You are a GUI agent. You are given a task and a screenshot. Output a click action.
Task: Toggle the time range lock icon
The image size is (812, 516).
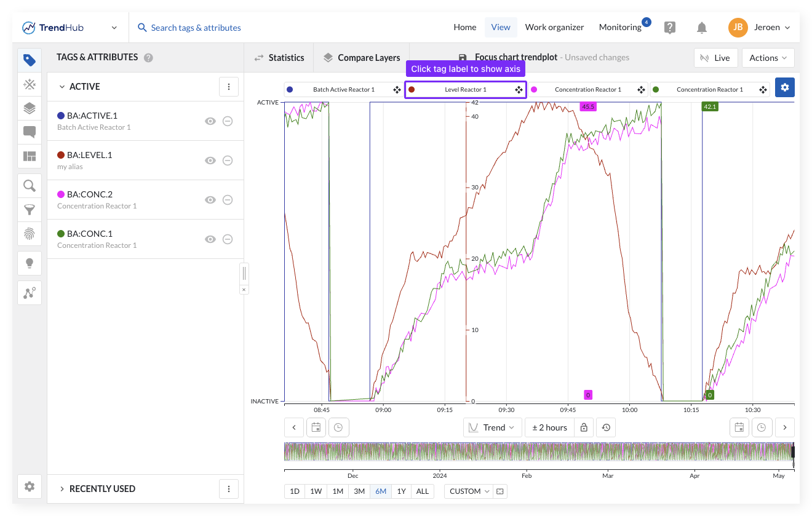(584, 427)
